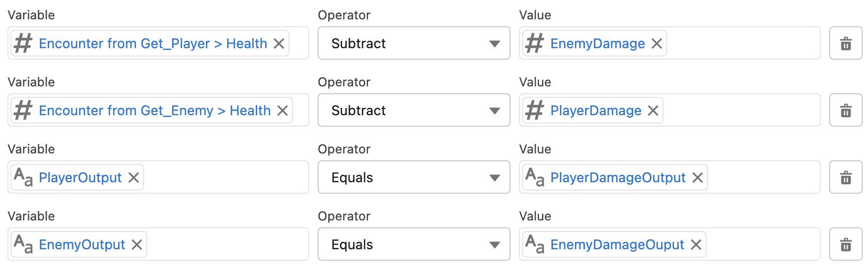Open Equals operator dropdown for EnemyOutput
Screen dimensions: 868x266
(x=414, y=245)
